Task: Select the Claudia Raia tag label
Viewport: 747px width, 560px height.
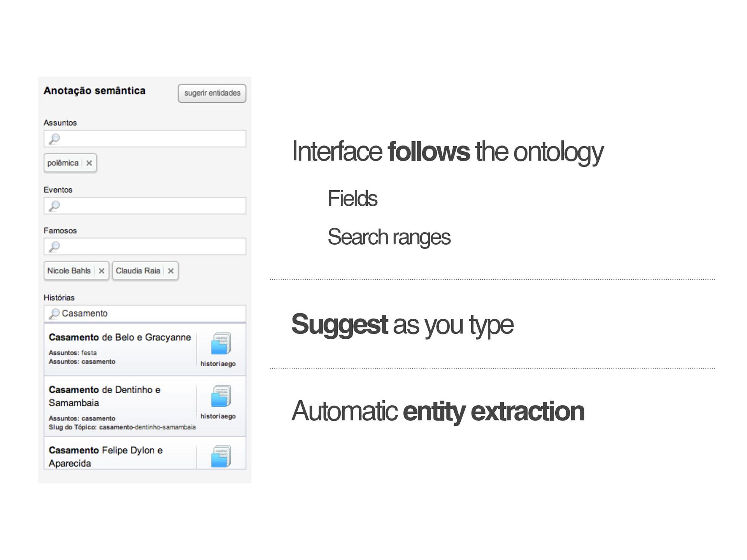Action: 138,271
